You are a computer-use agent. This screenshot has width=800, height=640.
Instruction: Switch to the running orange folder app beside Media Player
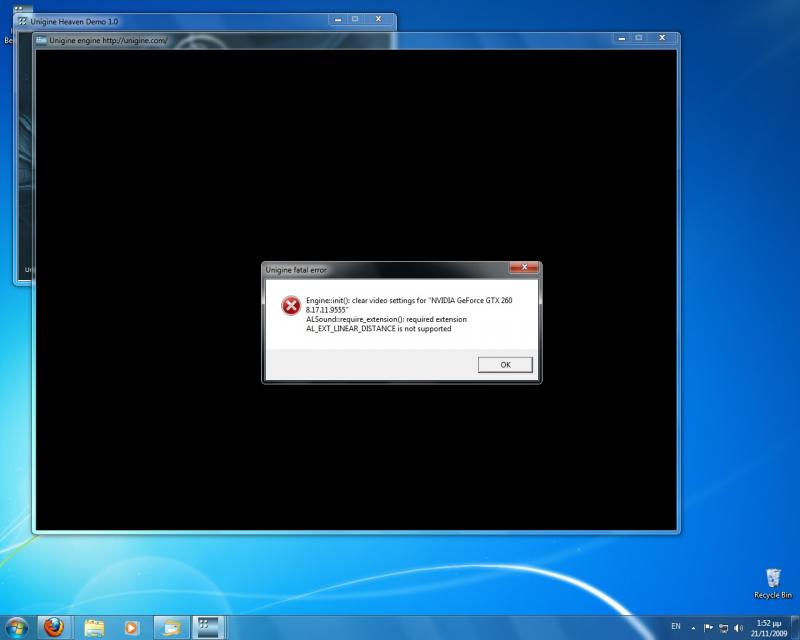pos(171,627)
